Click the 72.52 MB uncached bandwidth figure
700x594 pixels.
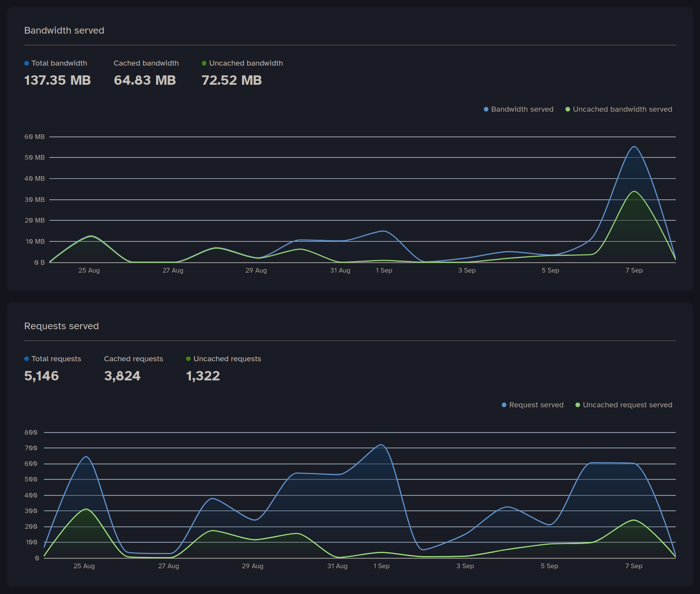[x=231, y=80]
